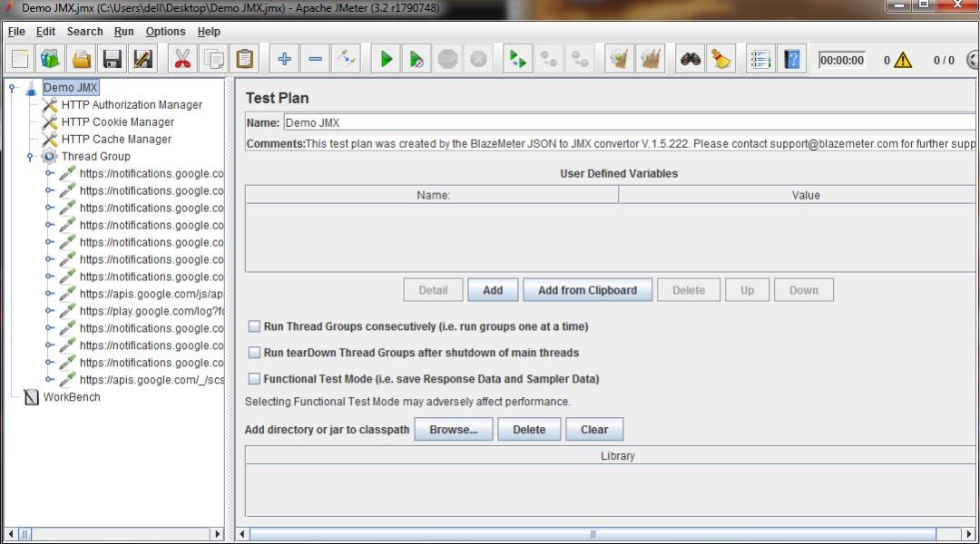Click the Clear All broom icon
The width and height of the screenshot is (980, 544).
(721, 59)
